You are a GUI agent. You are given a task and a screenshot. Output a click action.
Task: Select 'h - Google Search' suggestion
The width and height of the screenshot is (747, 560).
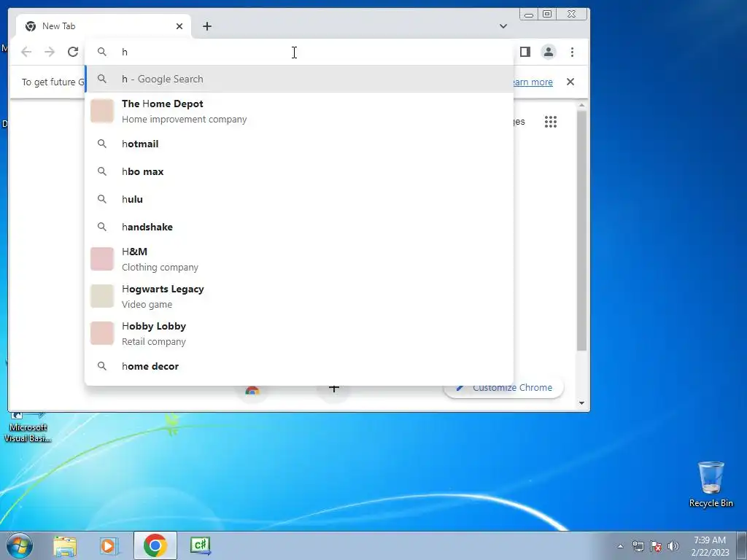pos(299,79)
